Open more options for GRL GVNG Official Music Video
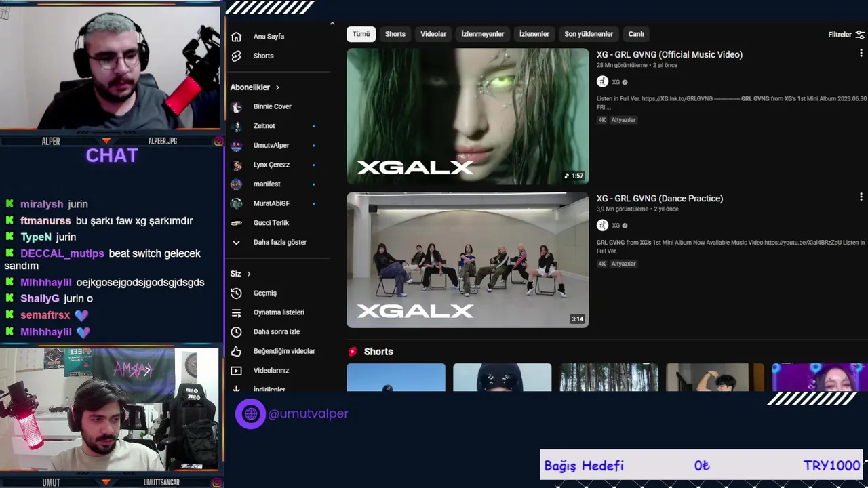The width and height of the screenshot is (868, 488). click(861, 53)
